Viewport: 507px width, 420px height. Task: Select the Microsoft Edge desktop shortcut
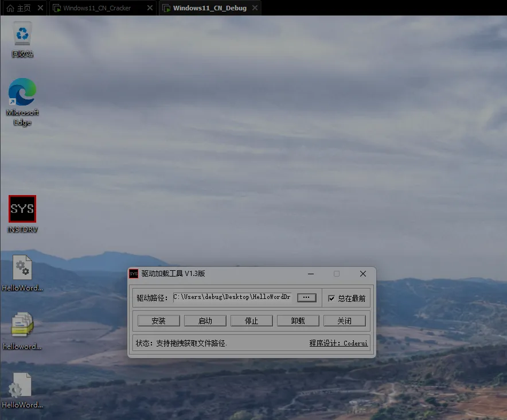tap(22, 92)
